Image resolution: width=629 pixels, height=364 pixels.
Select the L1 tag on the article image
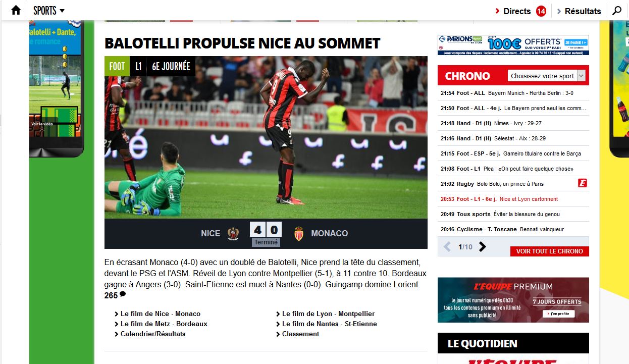(138, 66)
